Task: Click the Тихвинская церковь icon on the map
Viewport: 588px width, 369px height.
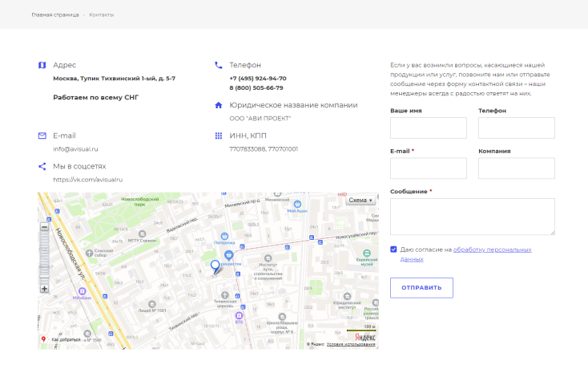Action: click(x=225, y=295)
